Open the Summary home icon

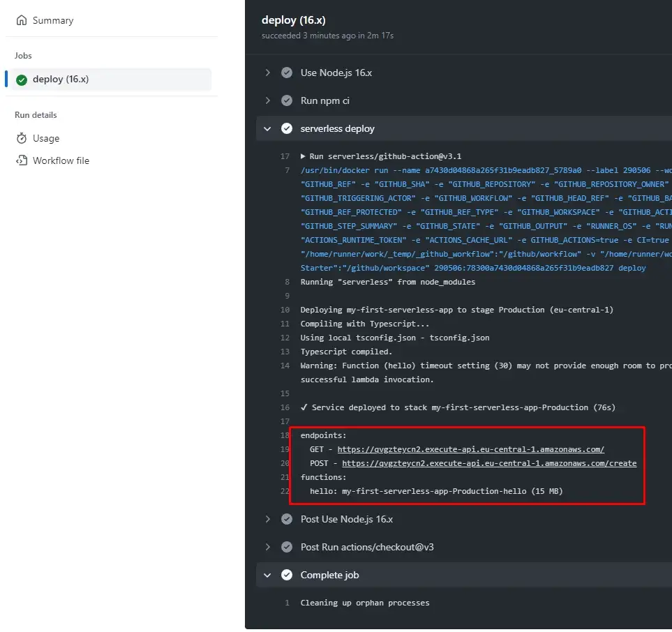[22, 20]
